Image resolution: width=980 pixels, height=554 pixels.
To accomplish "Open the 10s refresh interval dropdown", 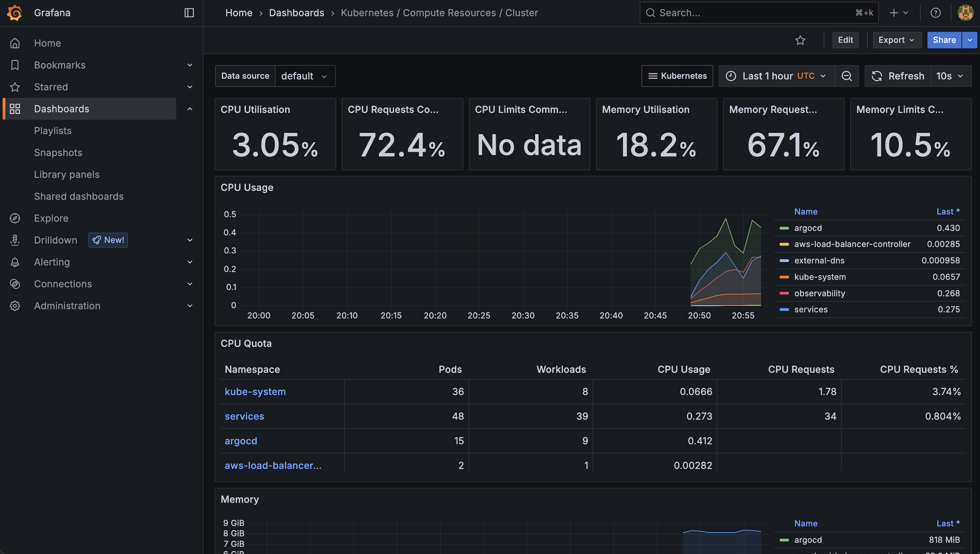I will [950, 76].
